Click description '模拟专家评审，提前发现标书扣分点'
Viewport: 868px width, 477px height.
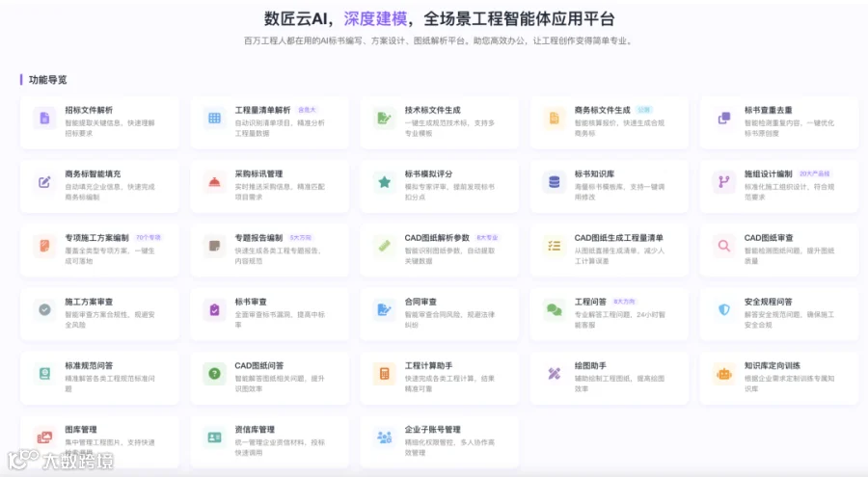449,192
